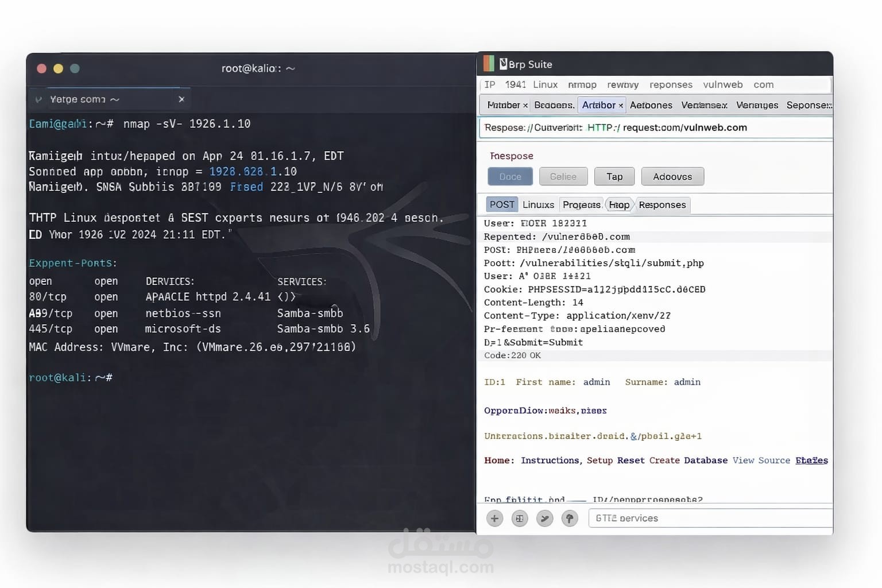Select the split-panel layout icon at the bottom
The image size is (882, 588).
520,518
